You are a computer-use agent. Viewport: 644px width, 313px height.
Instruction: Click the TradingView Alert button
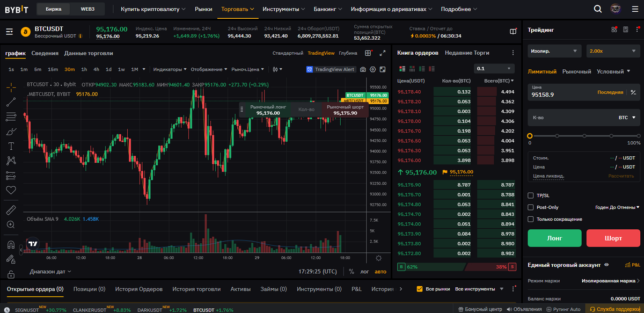(x=331, y=69)
